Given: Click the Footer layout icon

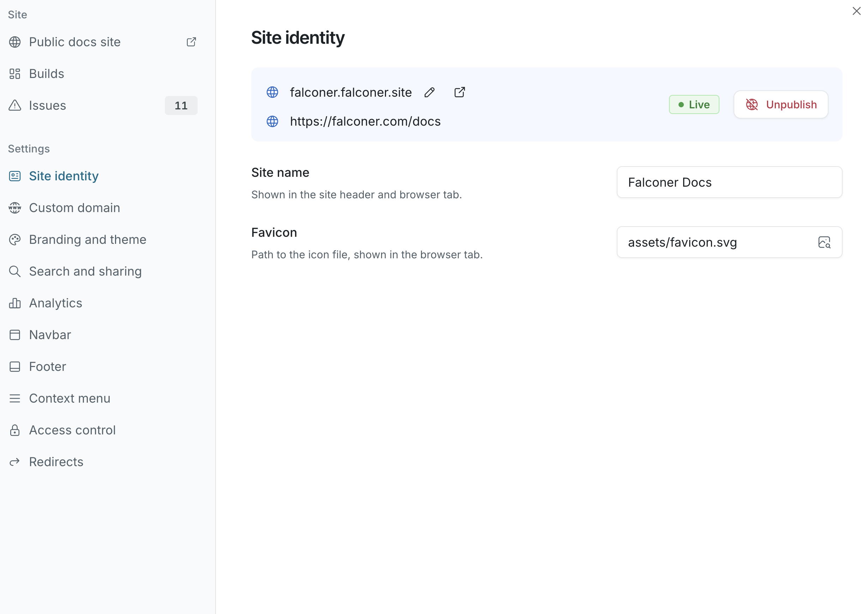Looking at the screenshot, I should 15,367.
